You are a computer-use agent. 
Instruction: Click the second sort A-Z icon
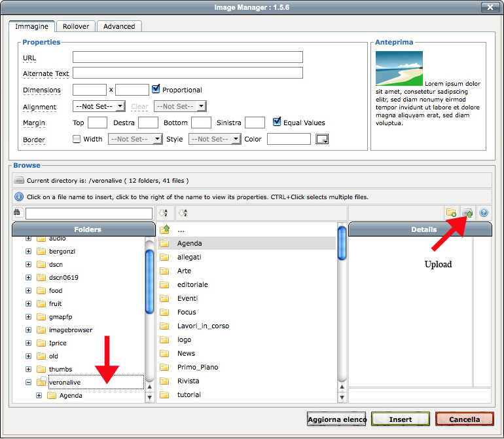click(183, 213)
